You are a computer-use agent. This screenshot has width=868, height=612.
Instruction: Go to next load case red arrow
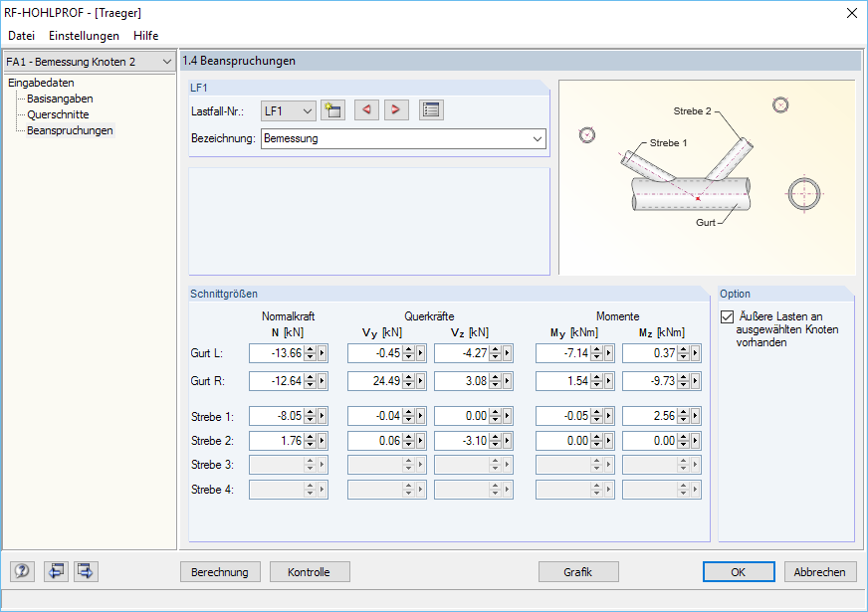coord(396,110)
